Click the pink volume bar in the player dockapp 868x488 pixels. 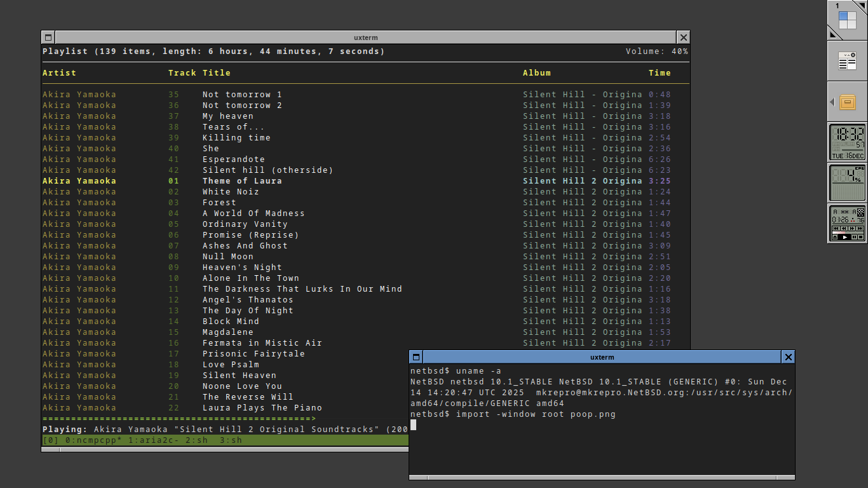[848, 233]
